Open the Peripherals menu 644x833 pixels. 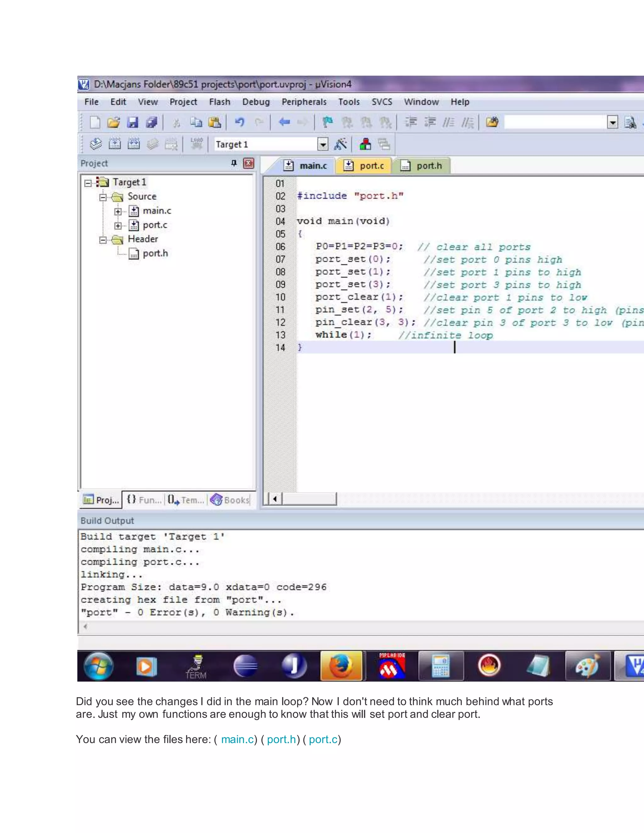coord(304,102)
